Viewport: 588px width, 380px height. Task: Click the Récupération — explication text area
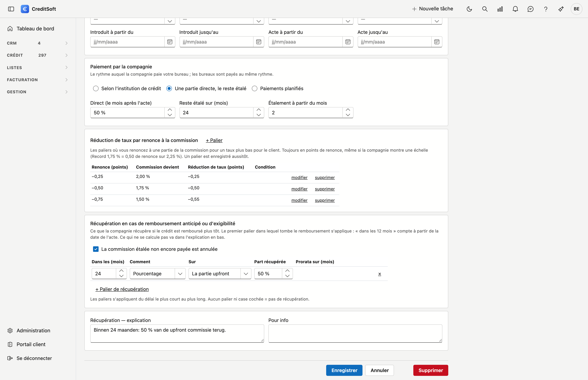click(177, 333)
